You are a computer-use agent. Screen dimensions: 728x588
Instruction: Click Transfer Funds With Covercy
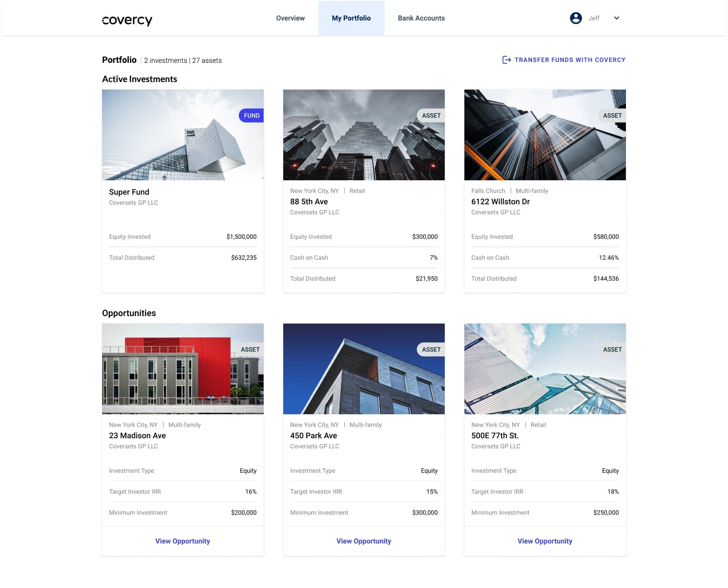570,60
